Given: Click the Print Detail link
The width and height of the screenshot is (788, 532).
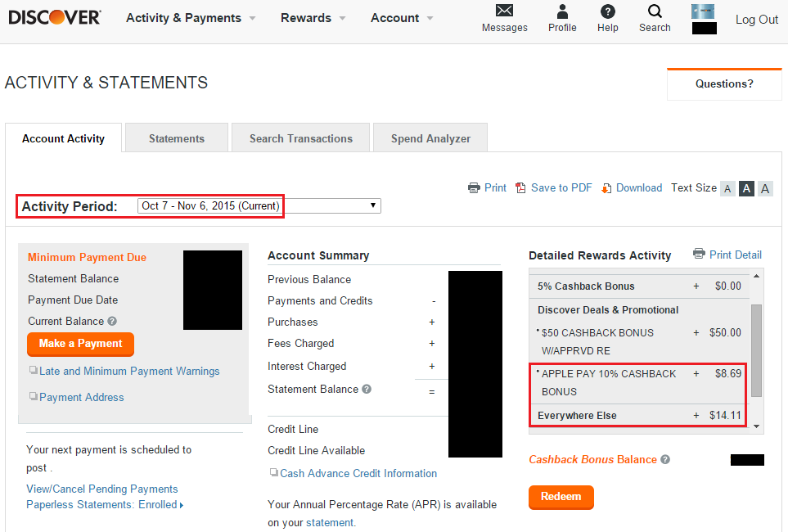Looking at the screenshot, I should 736,255.
